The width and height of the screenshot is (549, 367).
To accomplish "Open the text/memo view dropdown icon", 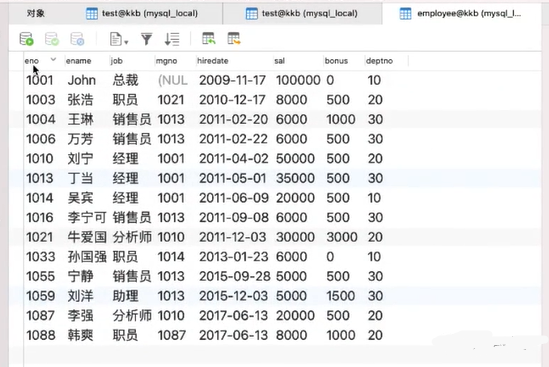I will (x=119, y=39).
